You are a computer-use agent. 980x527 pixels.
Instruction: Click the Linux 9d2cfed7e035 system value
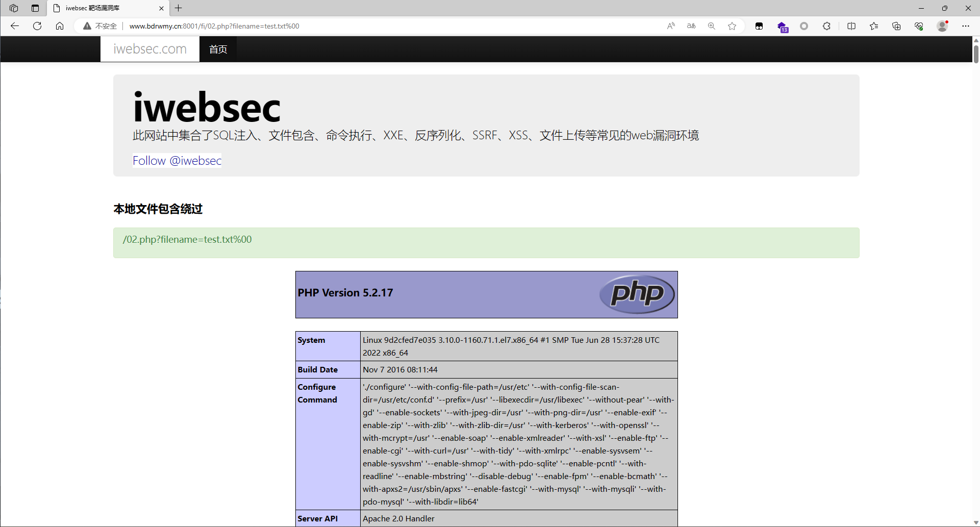(x=511, y=346)
